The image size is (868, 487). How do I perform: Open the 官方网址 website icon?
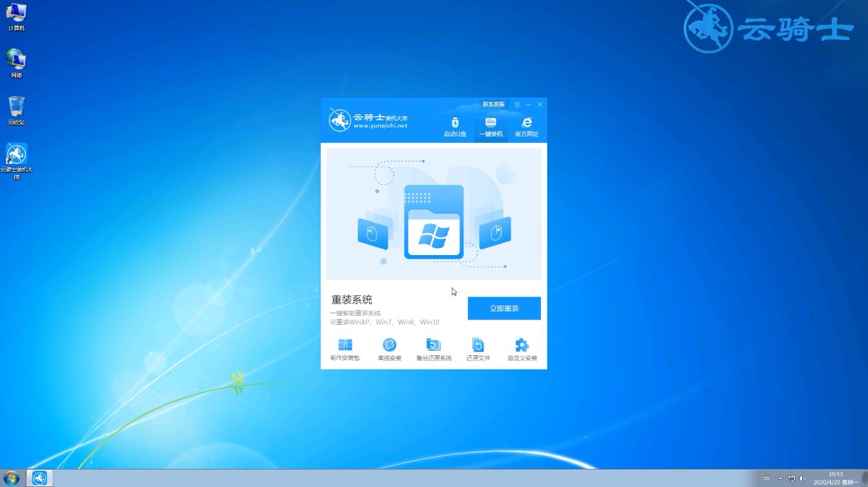[x=526, y=127]
